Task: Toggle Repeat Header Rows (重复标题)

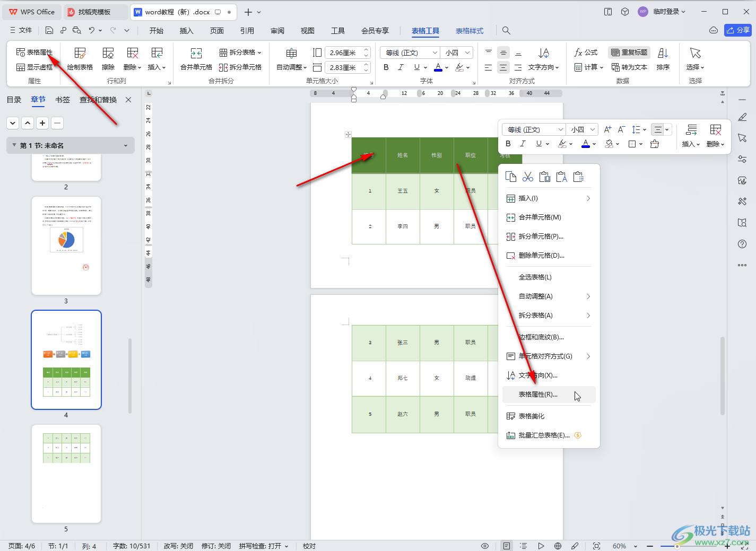Action: 629,52
